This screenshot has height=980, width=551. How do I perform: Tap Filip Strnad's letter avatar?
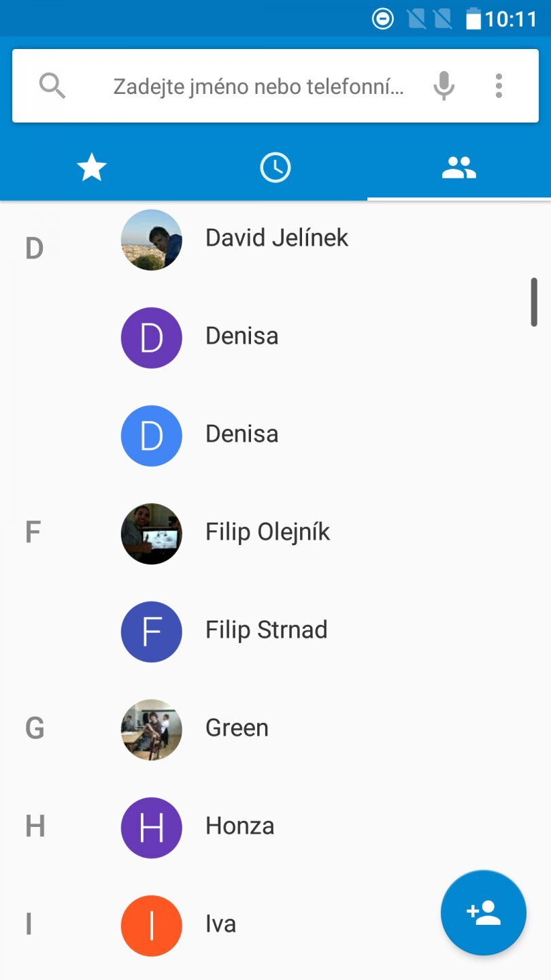point(151,632)
